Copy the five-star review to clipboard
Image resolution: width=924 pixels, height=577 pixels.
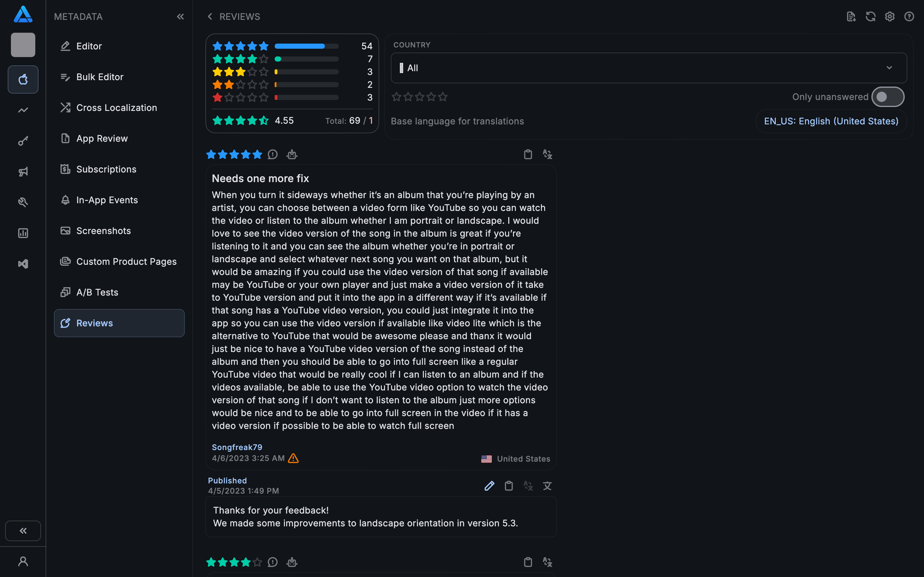(528, 155)
